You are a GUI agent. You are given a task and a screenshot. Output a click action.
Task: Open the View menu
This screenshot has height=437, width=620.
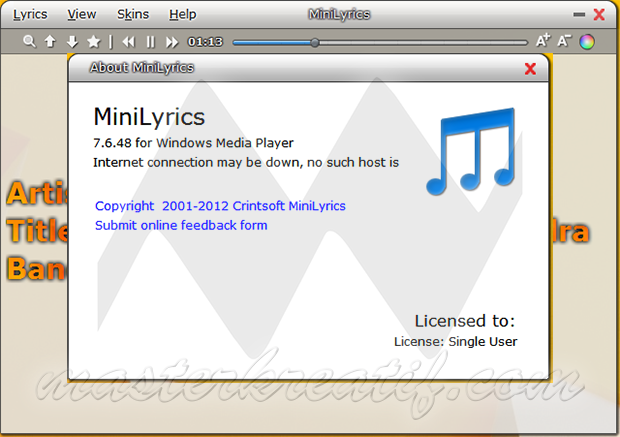[x=81, y=14]
